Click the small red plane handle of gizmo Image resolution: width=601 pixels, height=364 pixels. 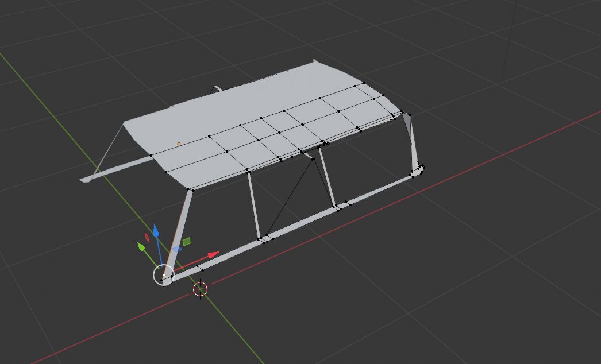[147, 237]
